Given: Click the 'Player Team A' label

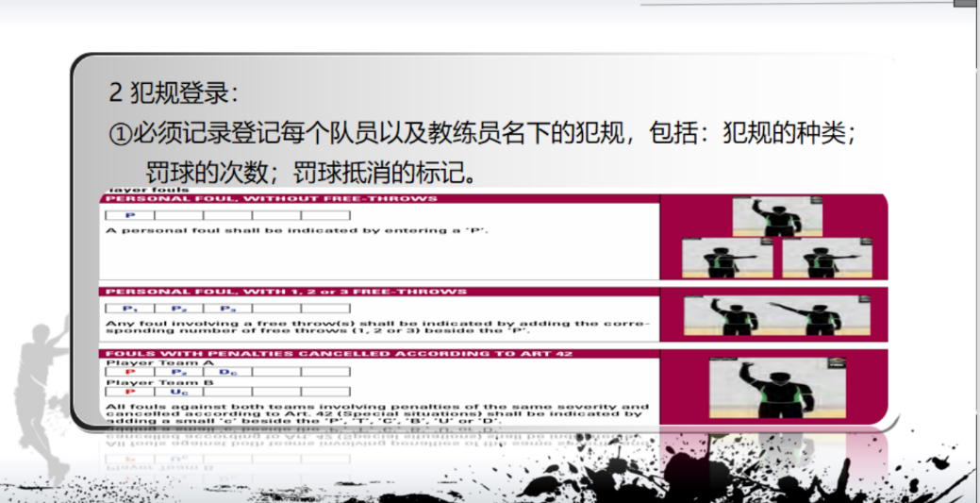Looking at the screenshot, I should [x=145, y=362].
